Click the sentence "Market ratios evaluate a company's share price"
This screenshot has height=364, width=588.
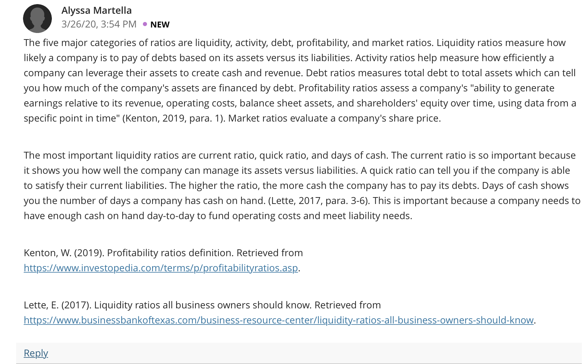334,118
